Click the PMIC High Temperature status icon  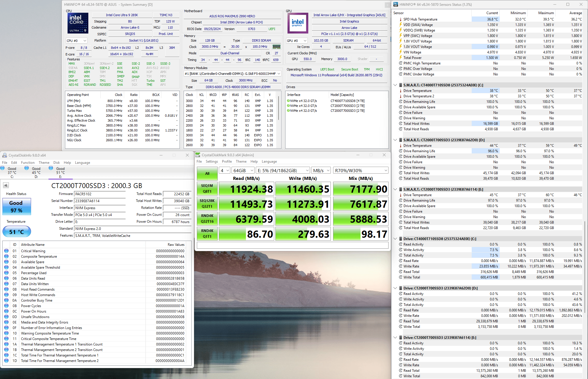[x=401, y=63]
